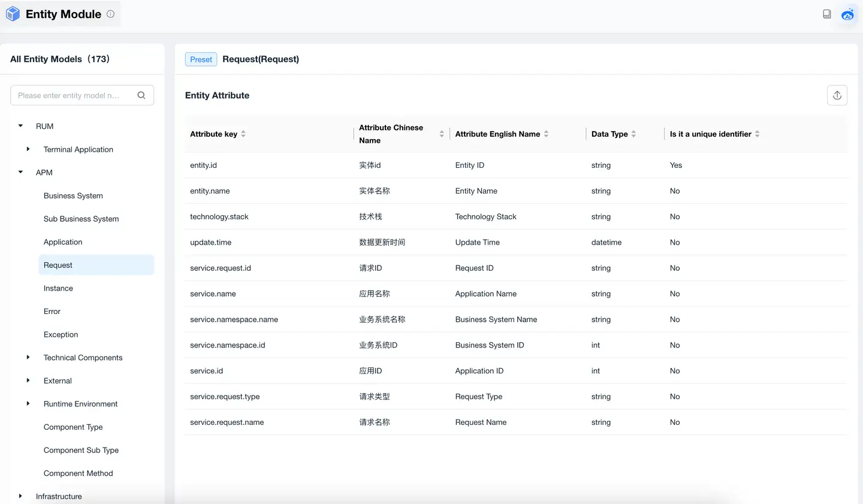The width and height of the screenshot is (863, 504).
Task: Sort by Data Type column
Action: pos(633,134)
